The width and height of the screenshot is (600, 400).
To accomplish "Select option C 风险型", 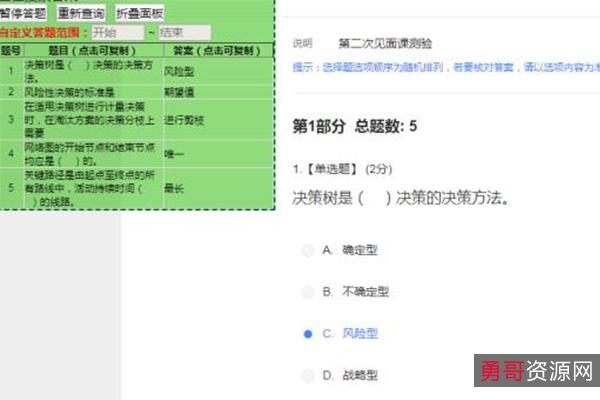I will [308, 334].
